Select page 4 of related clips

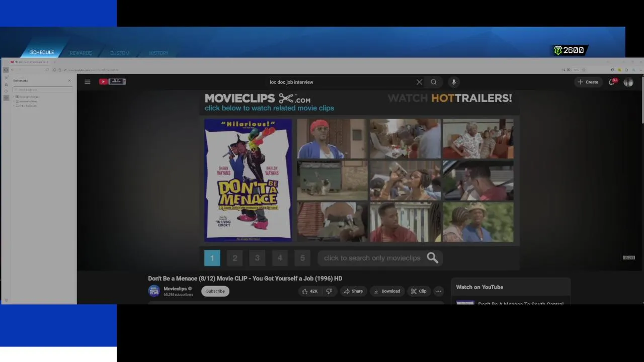tap(280, 258)
